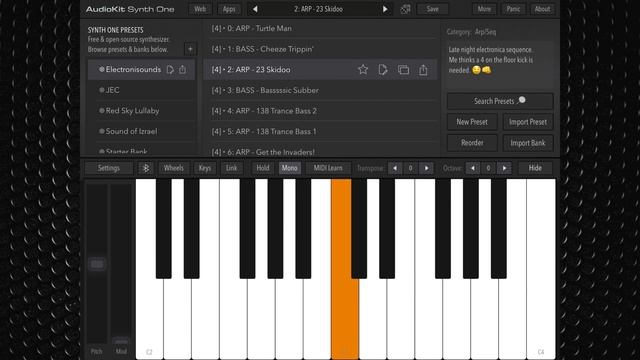Rename the Electronisounds bank edit icon
This screenshot has width=640, height=360.
pyautogui.click(x=170, y=70)
